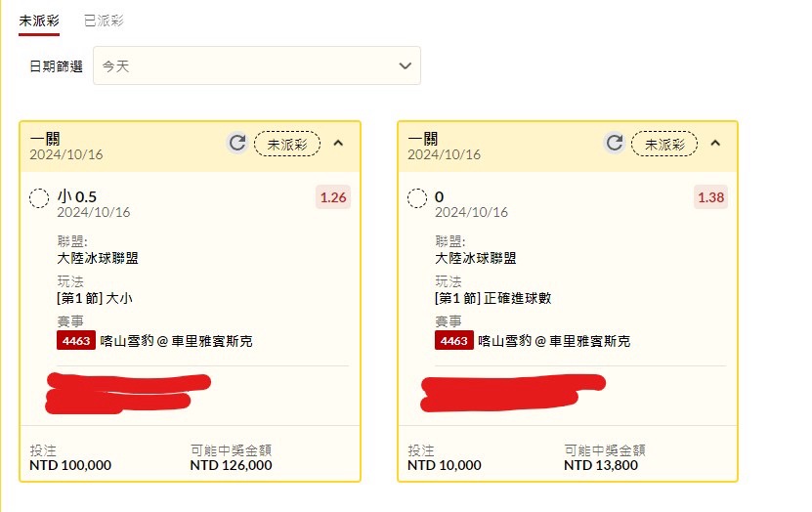812x512 pixels.
Task: Click the red 4463 match code, right card
Action: point(453,341)
